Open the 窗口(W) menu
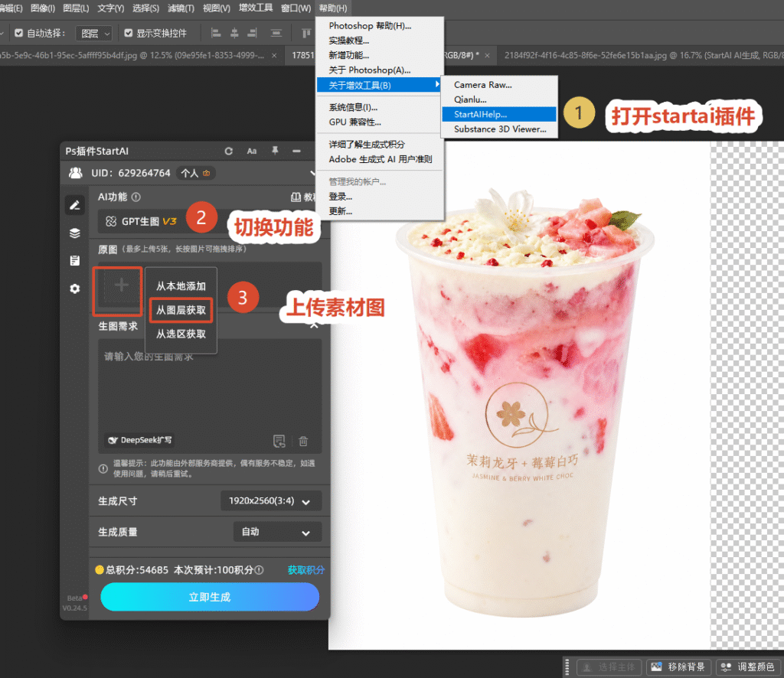This screenshot has width=784, height=678. [296, 8]
